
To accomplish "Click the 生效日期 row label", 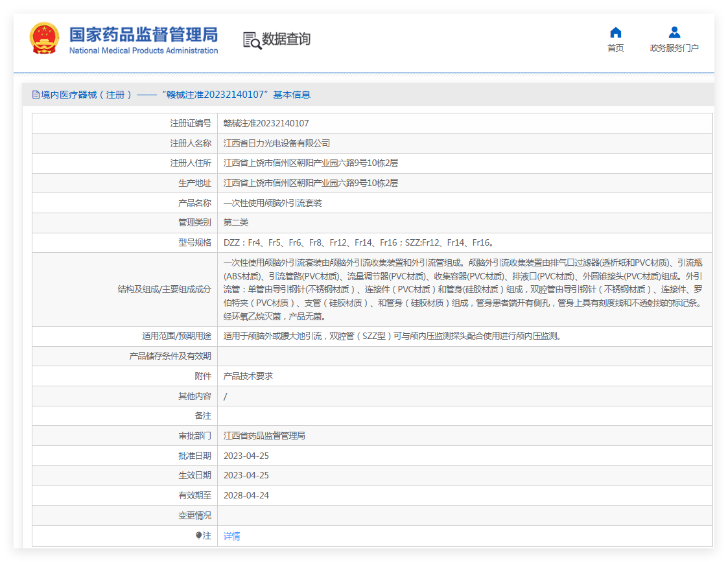I will pyautogui.click(x=194, y=476).
